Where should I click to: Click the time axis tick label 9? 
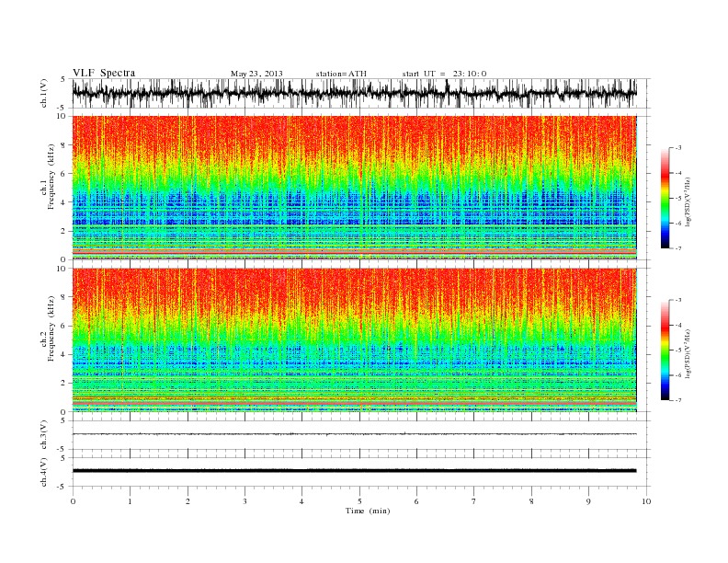click(588, 501)
